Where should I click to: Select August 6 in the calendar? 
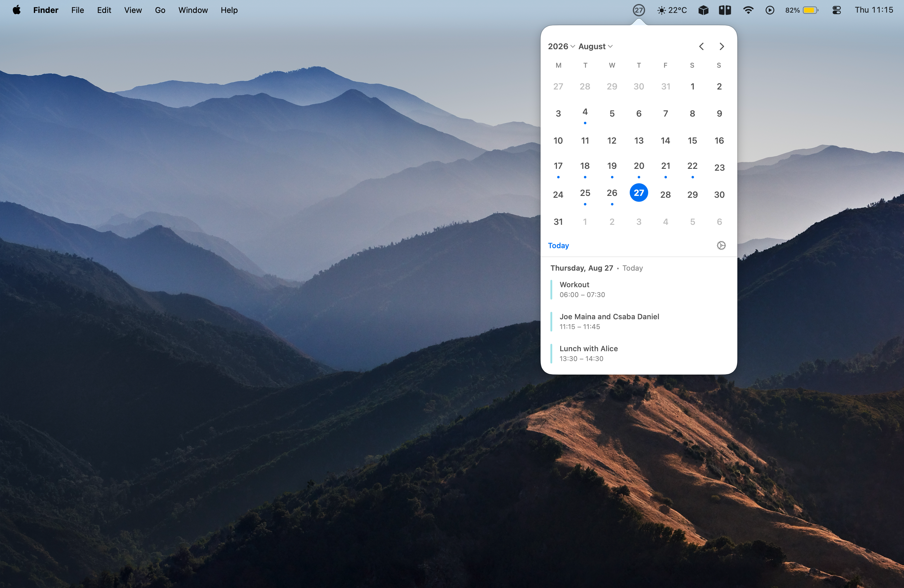click(639, 113)
